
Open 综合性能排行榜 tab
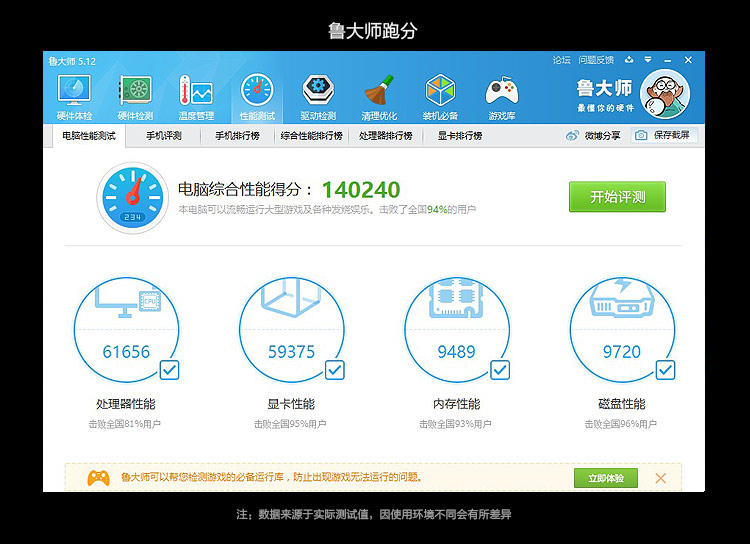point(311,136)
